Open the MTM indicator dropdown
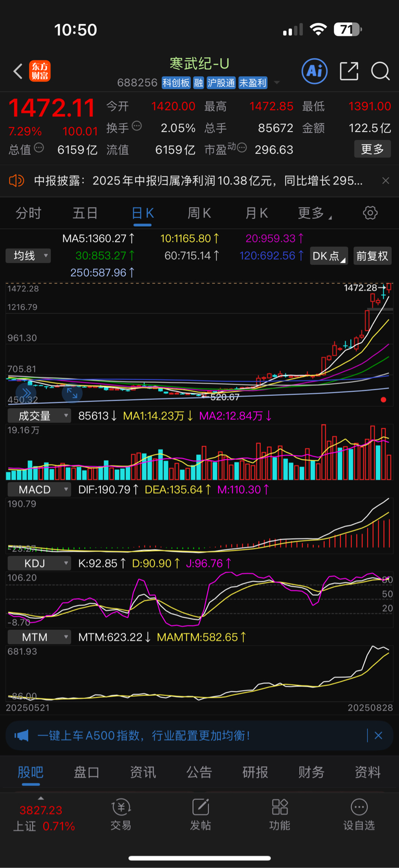Viewport: 399px width, 868px height. pos(39,637)
